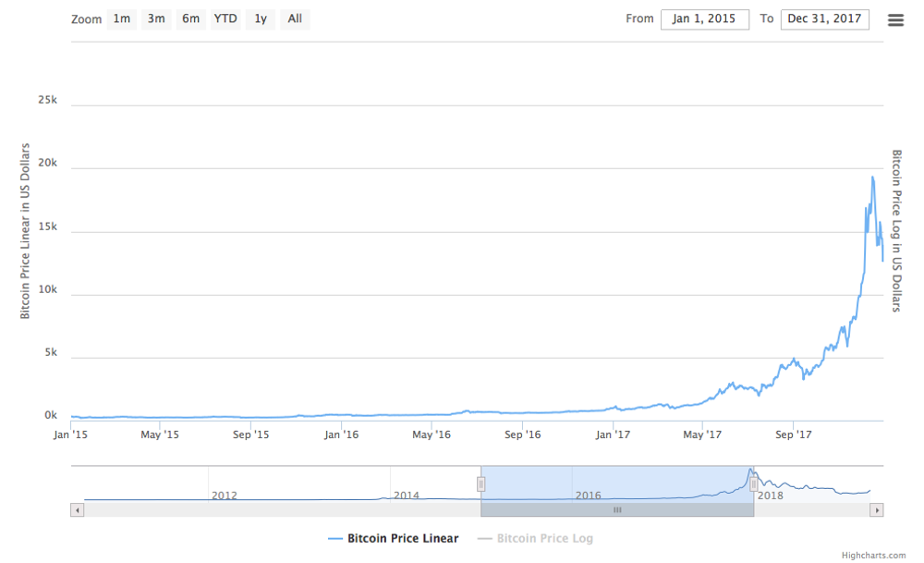Click the Sep '17 x-axis label
This screenshot has width=924, height=563.
pyautogui.click(x=793, y=434)
